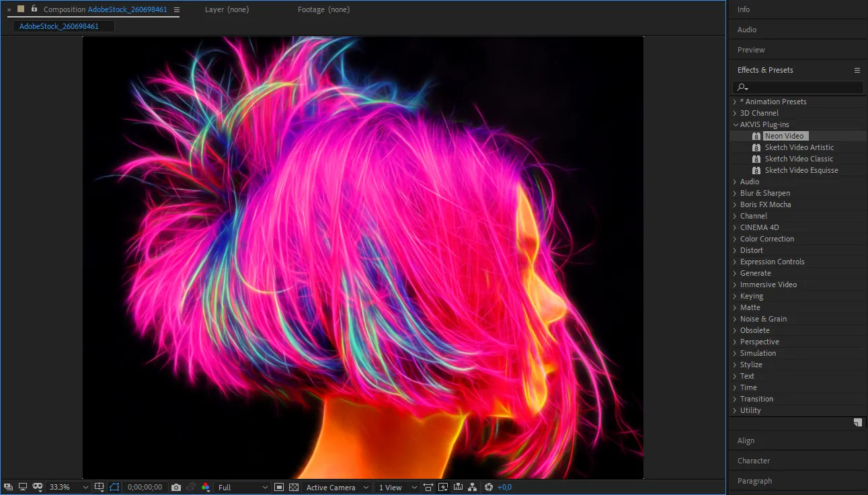Click the tan label color swatch
This screenshot has width=868, height=495.
[x=21, y=9]
